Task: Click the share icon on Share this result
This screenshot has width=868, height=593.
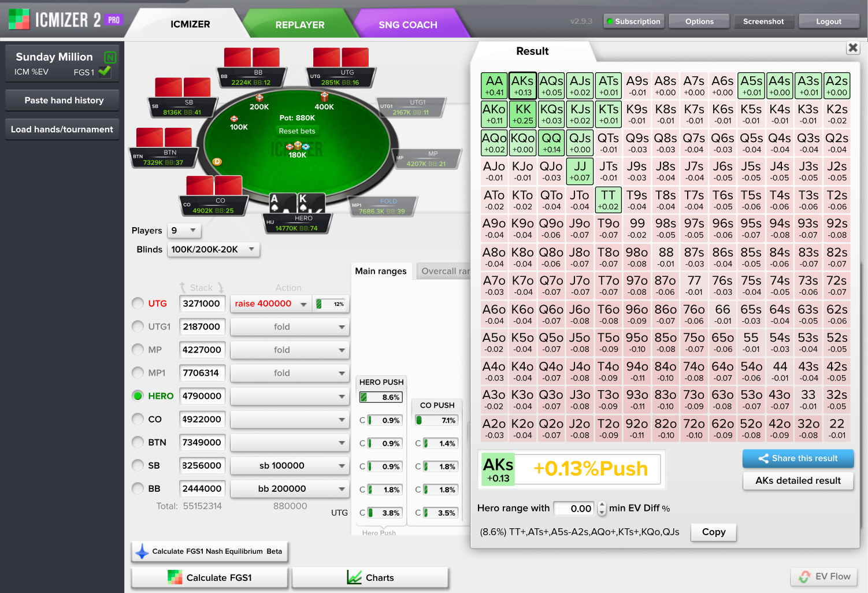Action: pos(763,458)
